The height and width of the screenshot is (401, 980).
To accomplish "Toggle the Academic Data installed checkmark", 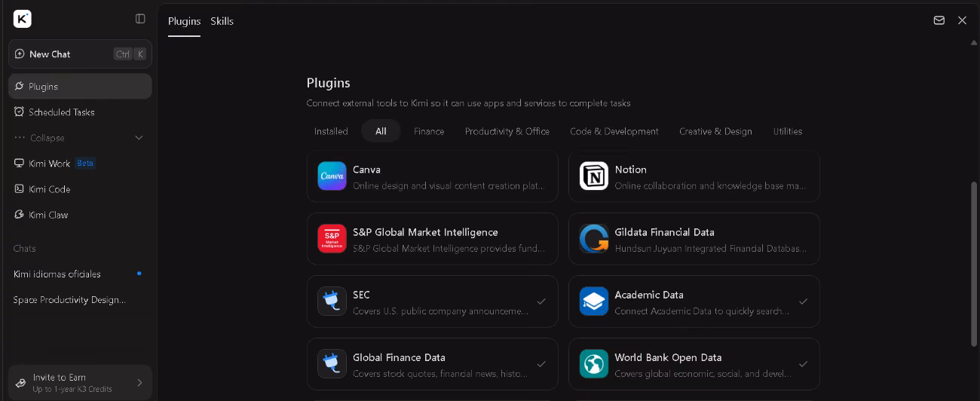I will [x=803, y=301].
